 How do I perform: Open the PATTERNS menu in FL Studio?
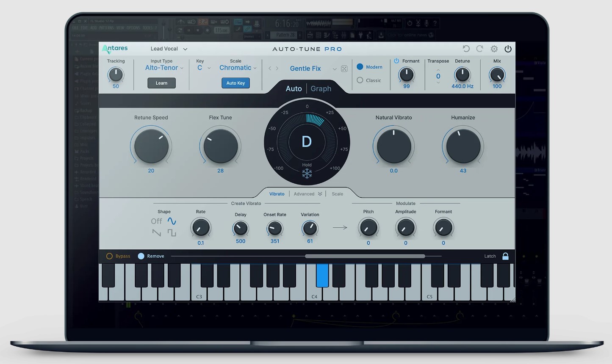pyautogui.click(x=107, y=28)
